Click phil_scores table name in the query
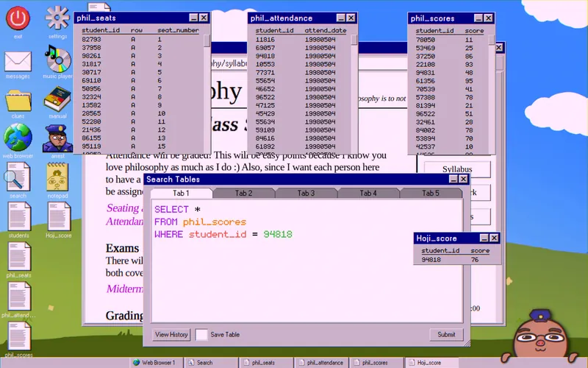 coord(215,222)
